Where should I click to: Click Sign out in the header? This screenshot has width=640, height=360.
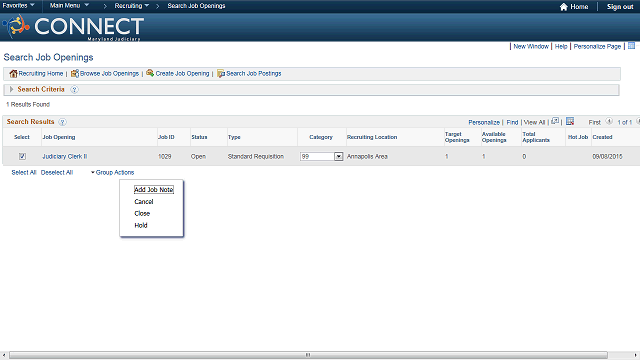620,7
